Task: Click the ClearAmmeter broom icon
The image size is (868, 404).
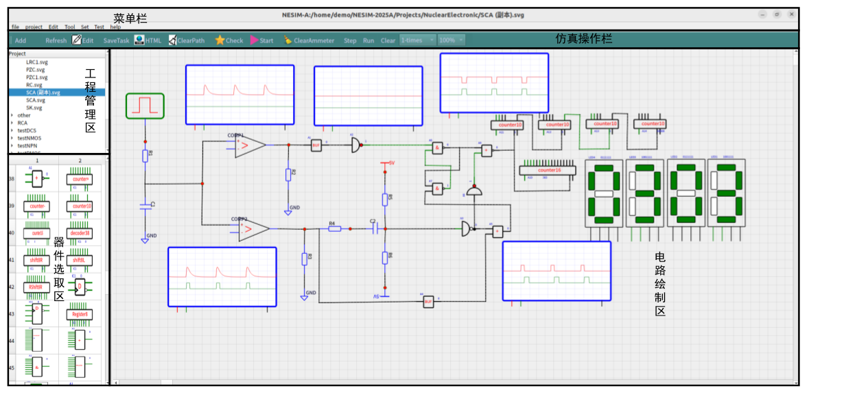Action: (x=288, y=40)
